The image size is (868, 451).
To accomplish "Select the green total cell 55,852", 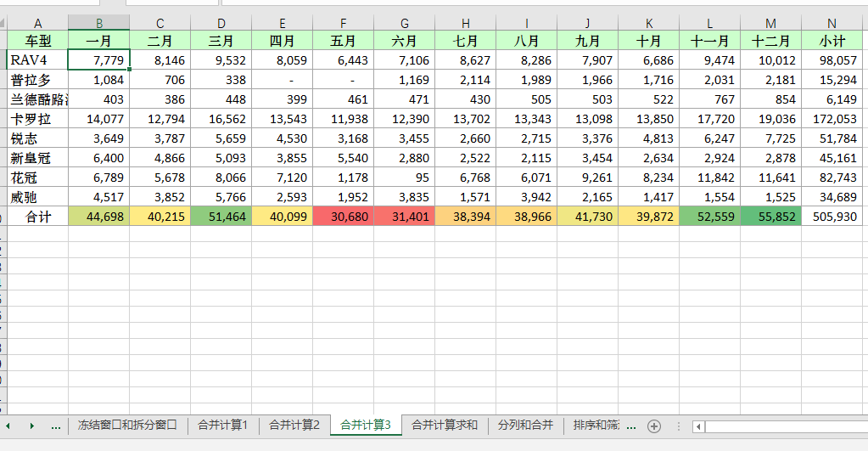I will pyautogui.click(x=771, y=217).
